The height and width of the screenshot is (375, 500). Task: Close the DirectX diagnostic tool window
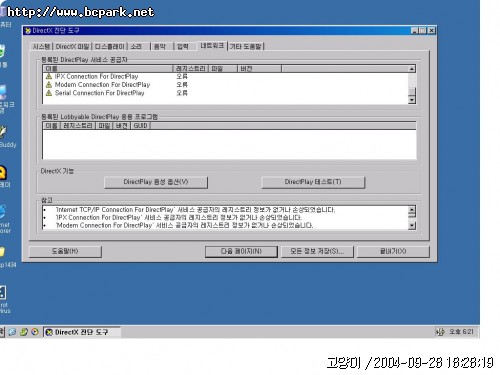(x=432, y=31)
